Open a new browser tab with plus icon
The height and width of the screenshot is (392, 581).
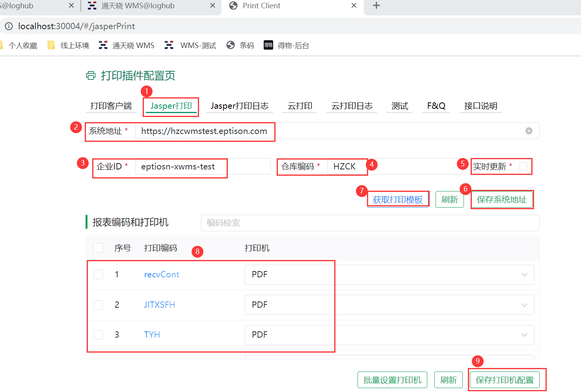point(376,6)
